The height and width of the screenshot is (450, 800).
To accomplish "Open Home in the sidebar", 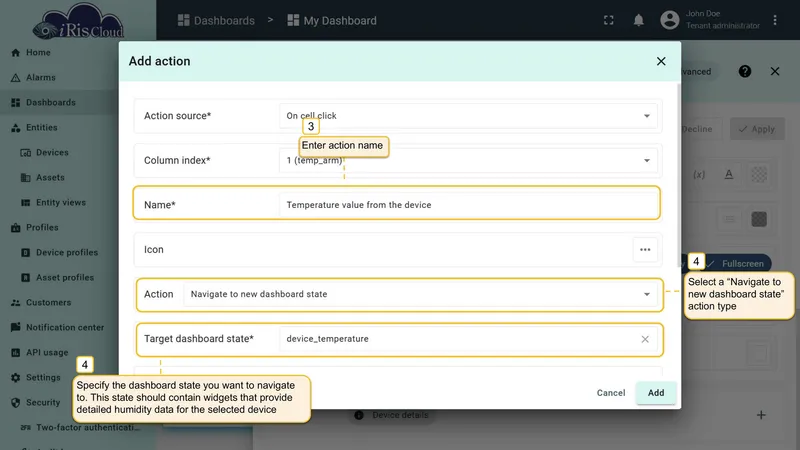I will (x=38, y=53).
